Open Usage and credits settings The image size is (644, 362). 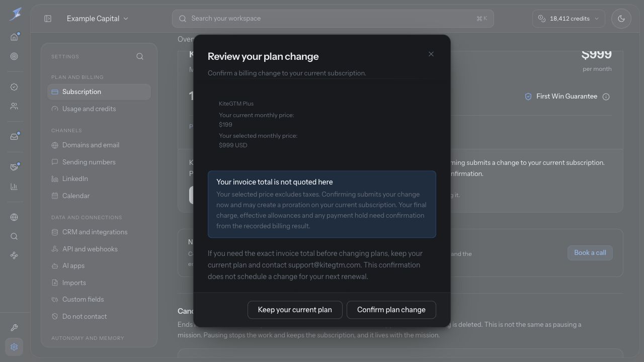[x=99, y=109]
